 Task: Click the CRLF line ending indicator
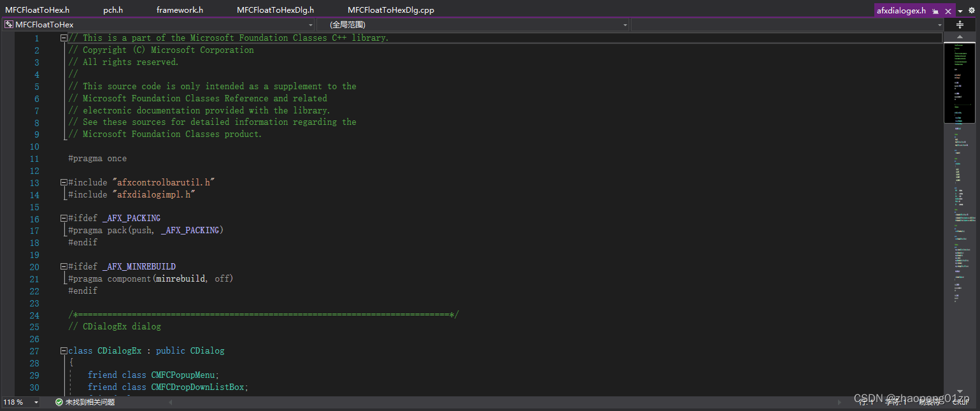click(960, 402)
